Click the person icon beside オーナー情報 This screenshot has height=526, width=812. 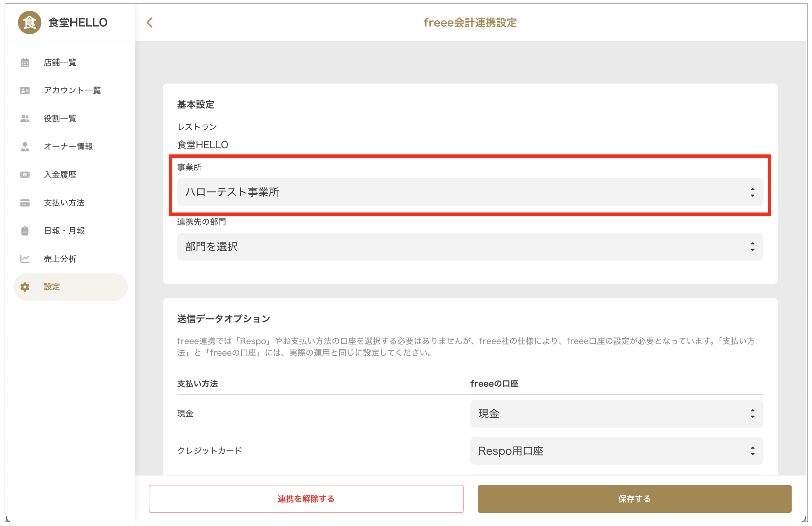coord(25,147)
